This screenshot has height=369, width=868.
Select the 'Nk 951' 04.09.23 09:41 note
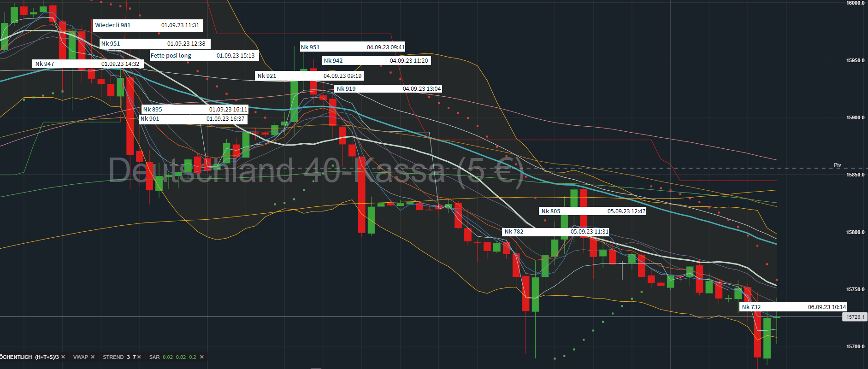353,47
